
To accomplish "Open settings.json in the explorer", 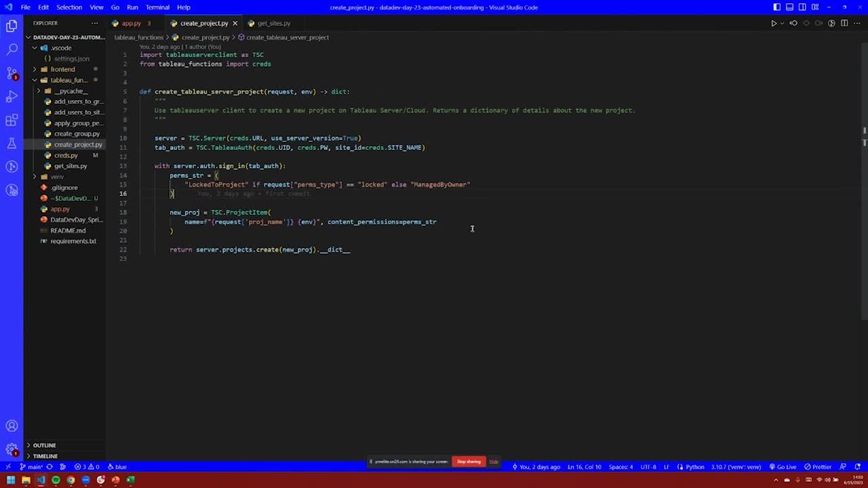I will pyautogui.click(x=65, y=59).
